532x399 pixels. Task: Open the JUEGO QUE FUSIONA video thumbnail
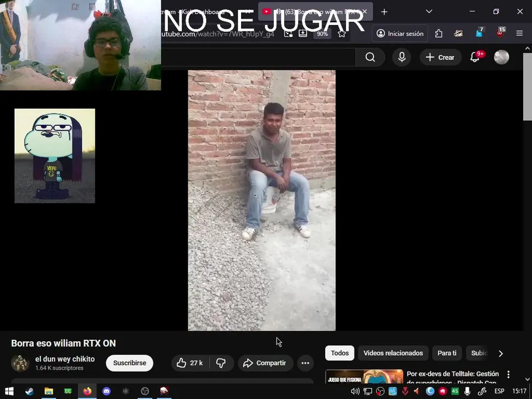[x=364, y=377]
